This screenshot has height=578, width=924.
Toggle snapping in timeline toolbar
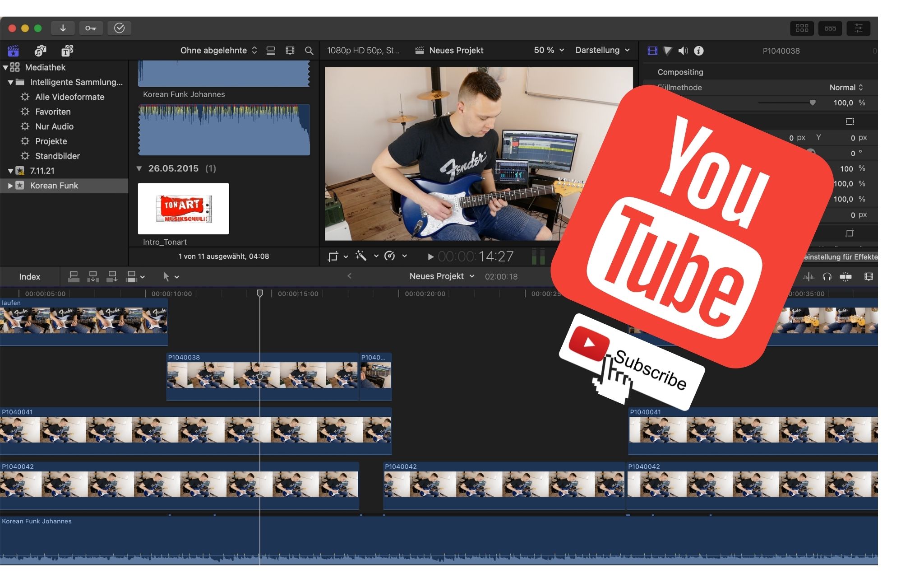pos(845,276)
